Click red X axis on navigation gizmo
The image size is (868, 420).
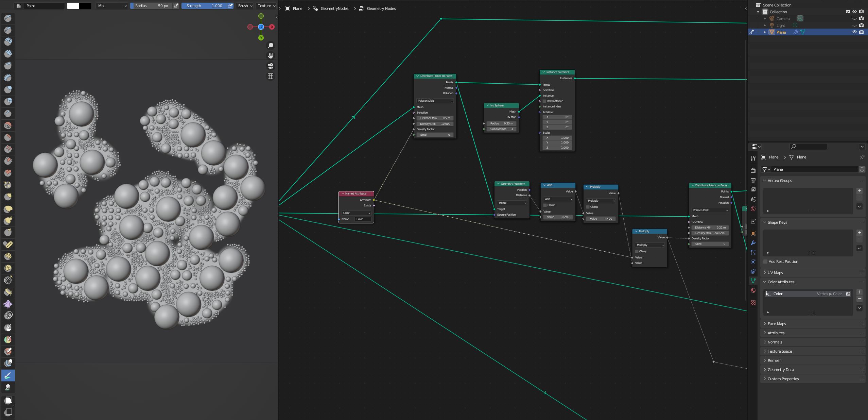click(x=272, y=27)
